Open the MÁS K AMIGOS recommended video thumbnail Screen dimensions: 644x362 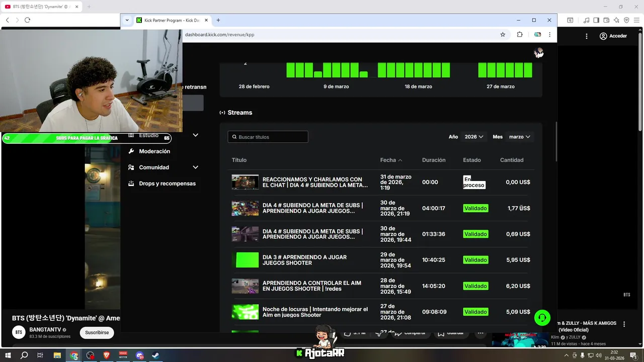[x=520, y=340]
